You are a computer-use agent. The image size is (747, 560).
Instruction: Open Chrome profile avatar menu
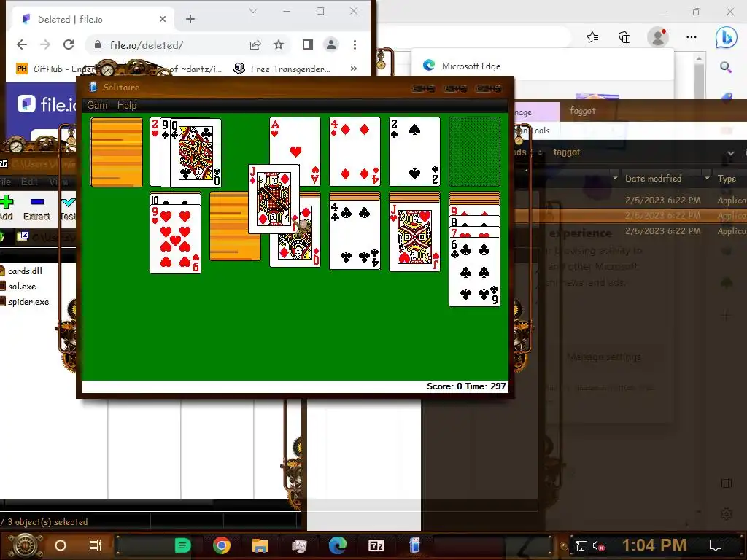click(330, 44)
